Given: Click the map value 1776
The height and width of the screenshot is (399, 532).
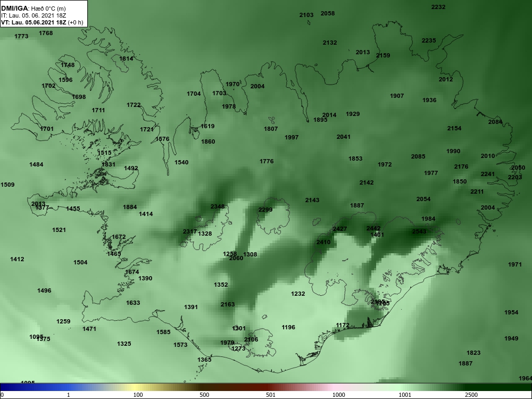Looking at the screenshot, I should click(x=267, y=162).
